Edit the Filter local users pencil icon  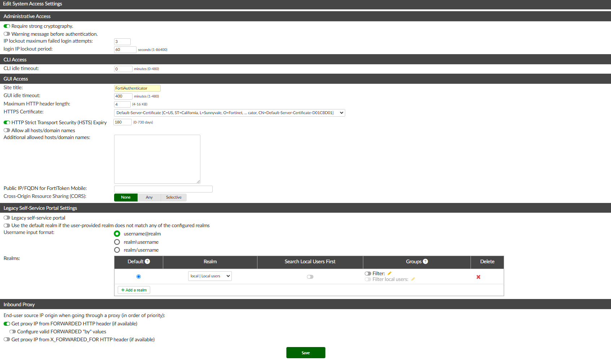pos(413,279)
